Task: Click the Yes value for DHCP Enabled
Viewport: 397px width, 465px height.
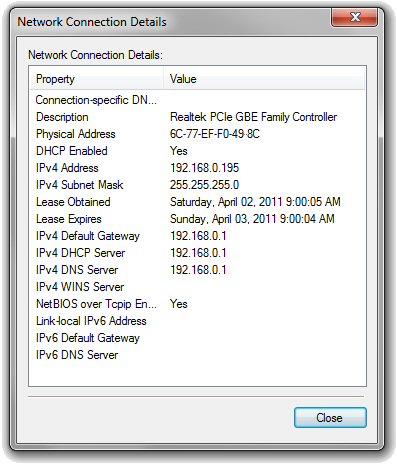Action: (x=179, y=151)
